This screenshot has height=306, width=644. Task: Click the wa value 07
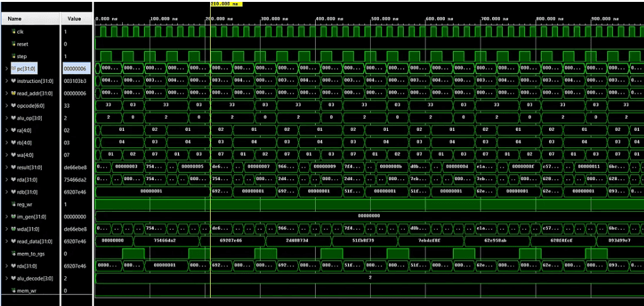tap(66, 155)
